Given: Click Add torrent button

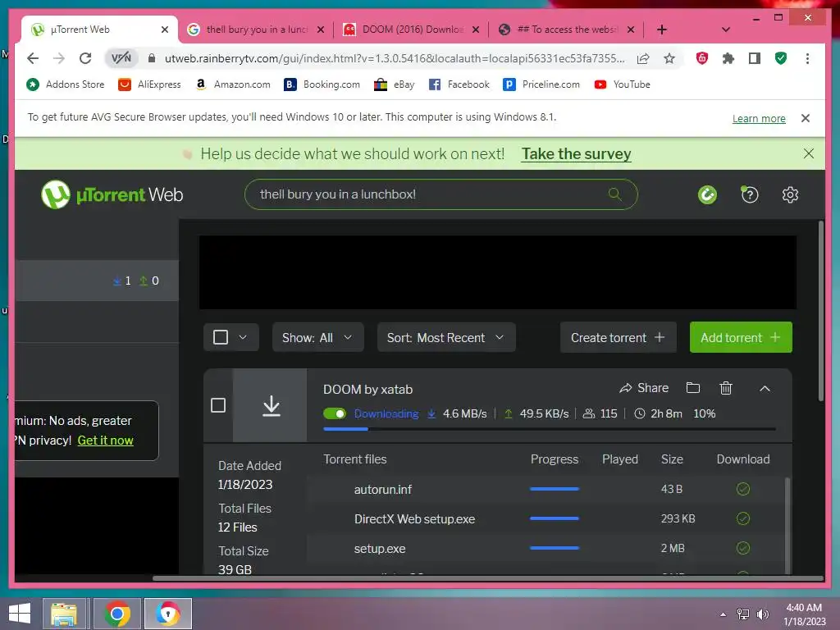Looking at the screenshot, I should pos(741,337).
